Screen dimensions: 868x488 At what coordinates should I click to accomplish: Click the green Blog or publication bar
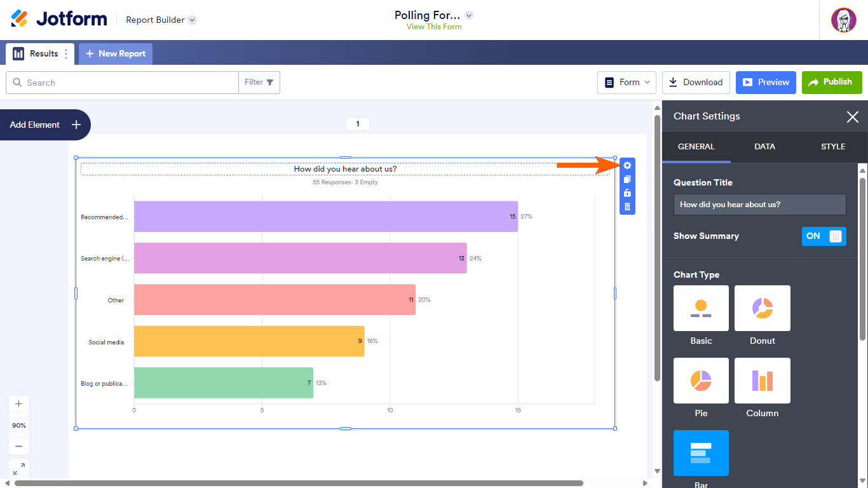[x=224, y=383]
